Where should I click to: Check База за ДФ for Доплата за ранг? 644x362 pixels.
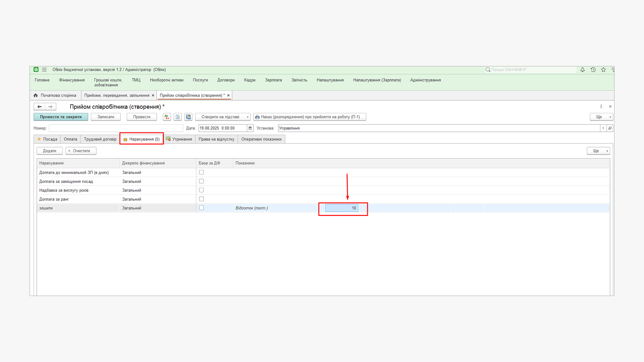[201, 199]
